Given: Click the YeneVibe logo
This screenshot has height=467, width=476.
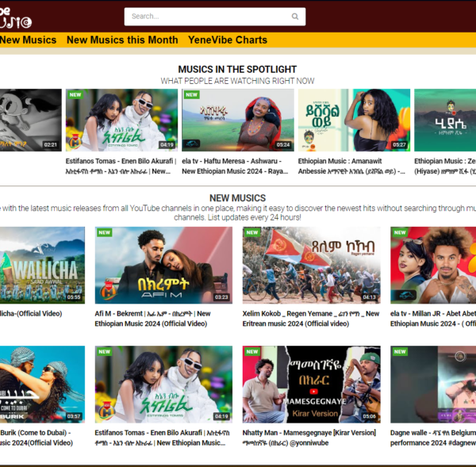Looking at the screenshot, I should click(16, 15).
